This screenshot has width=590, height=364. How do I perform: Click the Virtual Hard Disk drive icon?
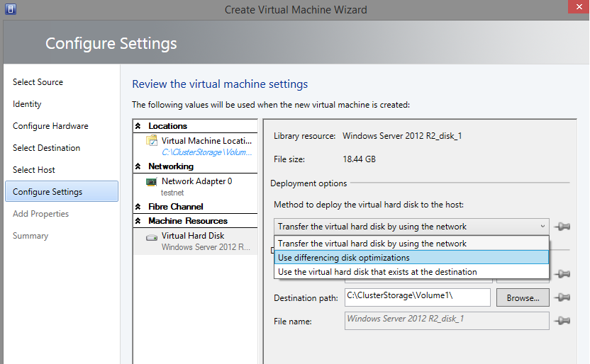pos(151,237)
